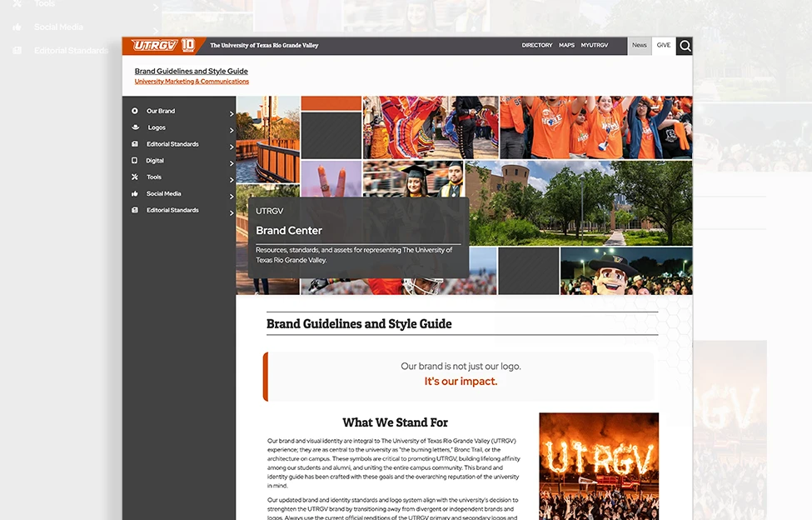The width and height of the screenshot is (812, 520).
Task: Click the 10th anniversary badge icon
Action: (188, 46)
